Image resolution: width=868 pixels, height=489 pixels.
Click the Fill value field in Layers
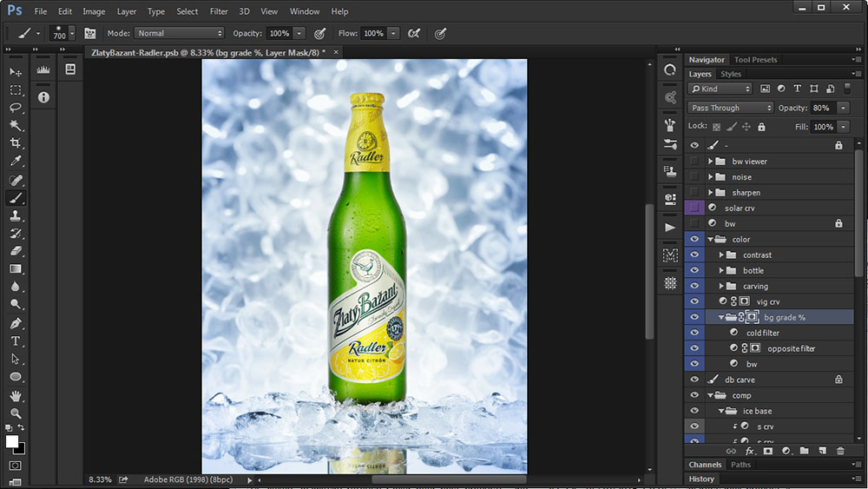click(823, 127)
